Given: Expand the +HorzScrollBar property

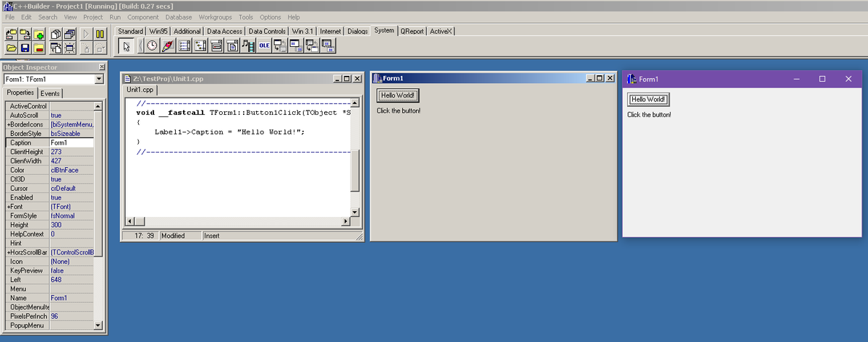Looking at the screenshot, I should (x=8, y=252).
